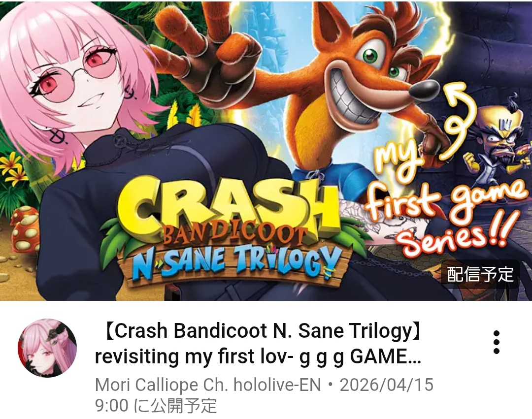This screenshot has height=419, width=532.
Task: Click the 2026/04/15 scheduled date text
Action: pos(387,385)
